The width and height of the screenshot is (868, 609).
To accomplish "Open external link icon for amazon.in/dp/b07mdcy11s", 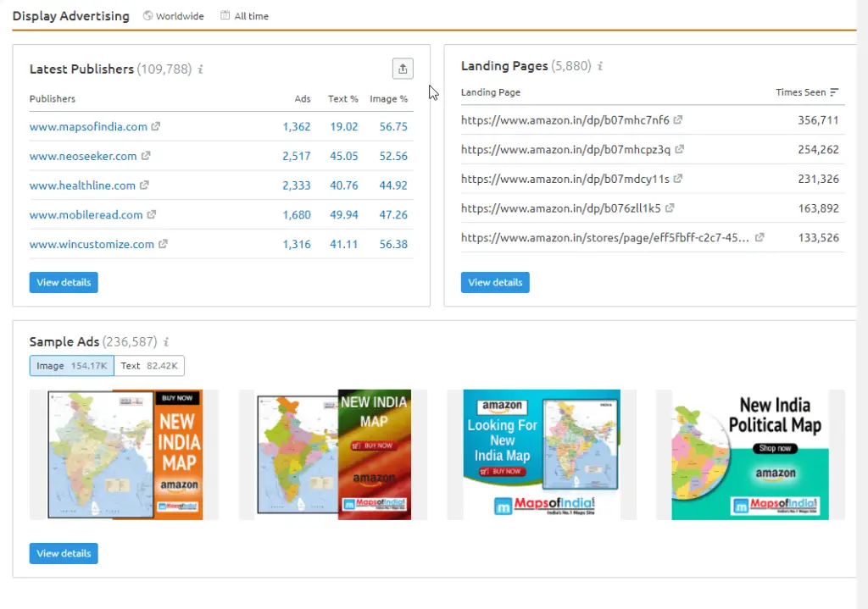I will click(677, 178).
